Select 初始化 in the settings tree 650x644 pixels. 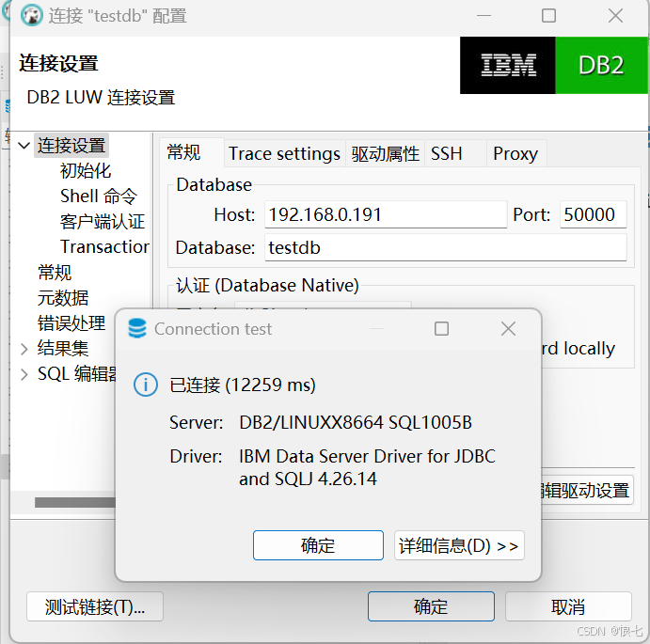point(86,171)
